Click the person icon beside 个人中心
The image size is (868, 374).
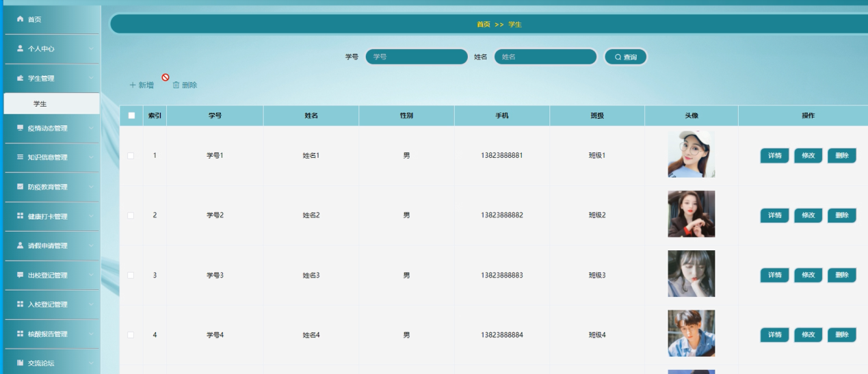[x=20, y=49]
